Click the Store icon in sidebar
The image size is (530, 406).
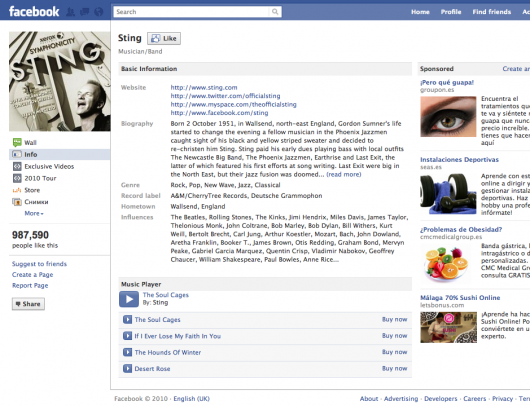coord(17,190)
